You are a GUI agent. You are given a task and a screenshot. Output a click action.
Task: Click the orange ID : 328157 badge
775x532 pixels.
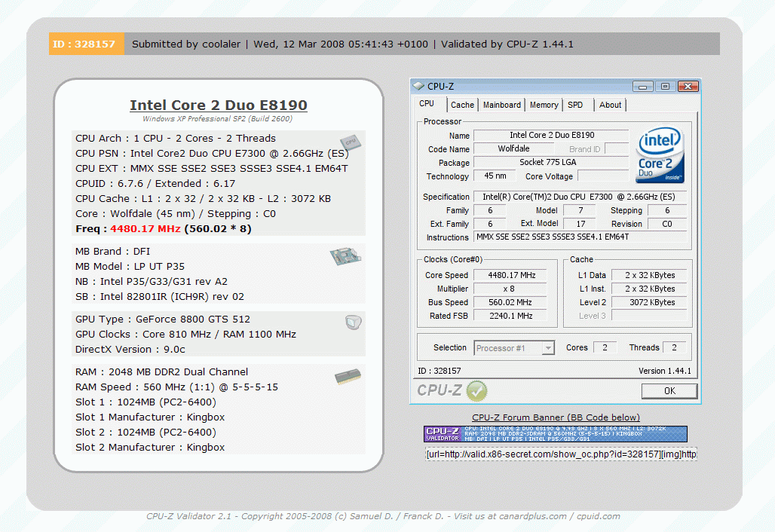click(x=87, y=44)
